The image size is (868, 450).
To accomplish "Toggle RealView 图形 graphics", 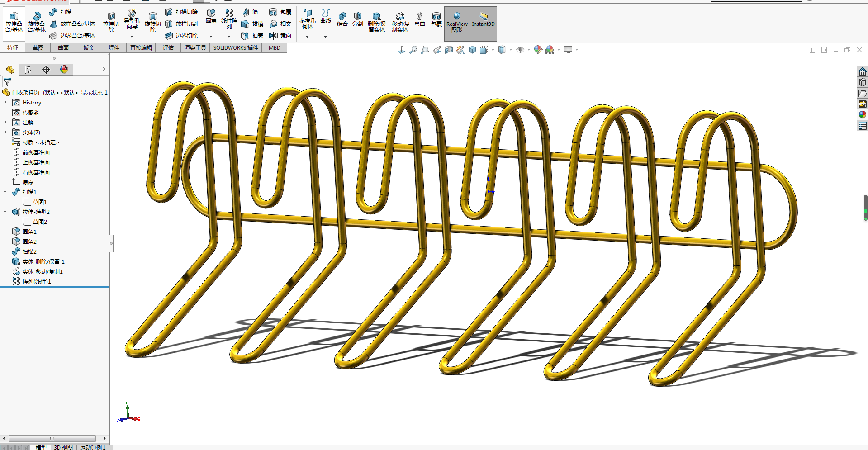I will (x=457, y=24).
